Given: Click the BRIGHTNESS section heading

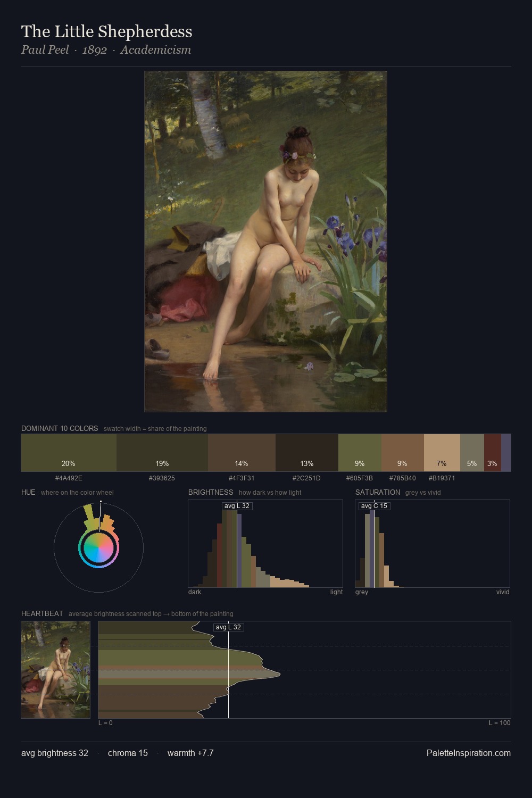Looking at the screenshot, I should pyautogui.click(x=211, y=493).
